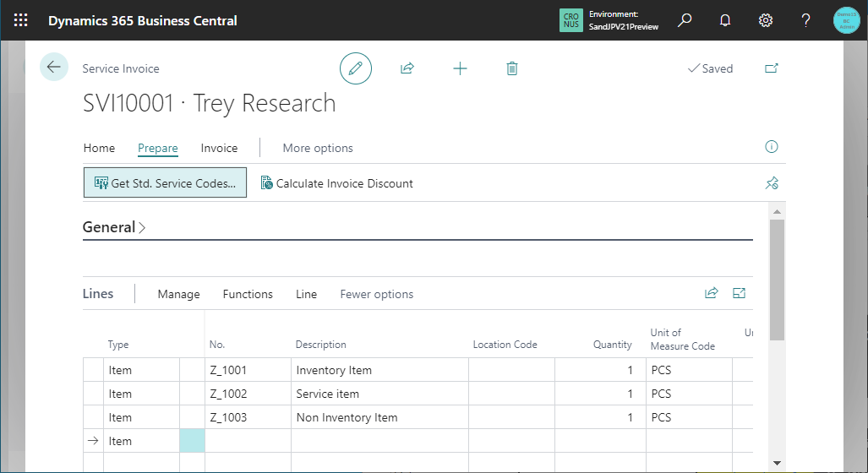Click the row arrow indicator of new line
Screen dimensions: 868x473
[x=93, y=441]
